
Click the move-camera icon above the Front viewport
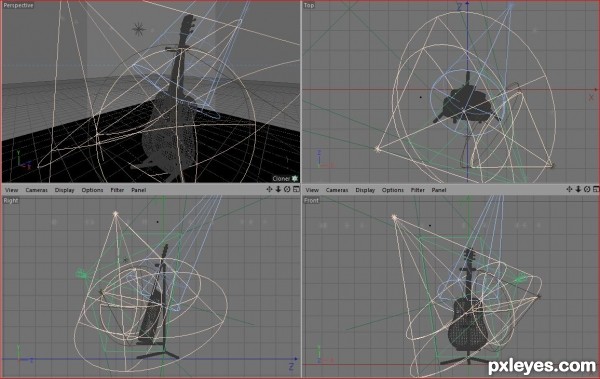569,189
